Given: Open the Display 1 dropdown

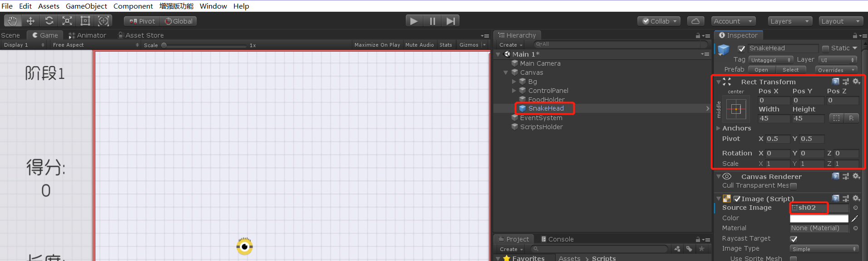Looking at the screenshot, I should [24, 45].
